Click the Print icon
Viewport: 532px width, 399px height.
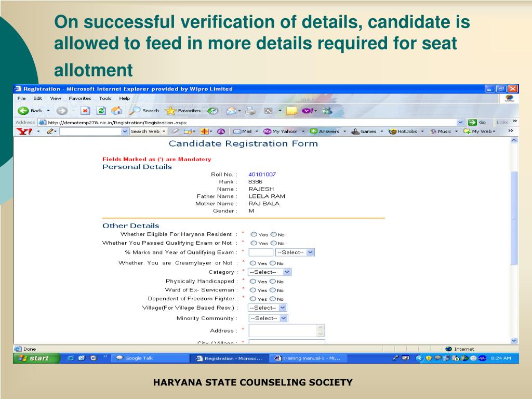[251, 111]
